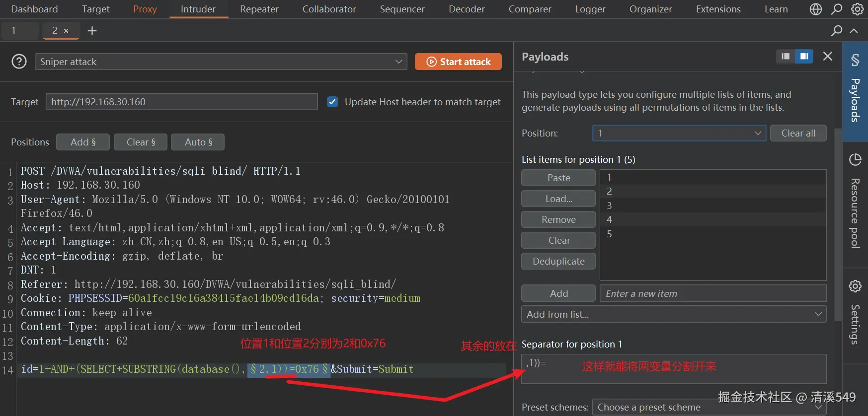Image resolution: width=868 pixels, height=416 pixels.
Task: Click the Start attack button
Action: point(458,62)
